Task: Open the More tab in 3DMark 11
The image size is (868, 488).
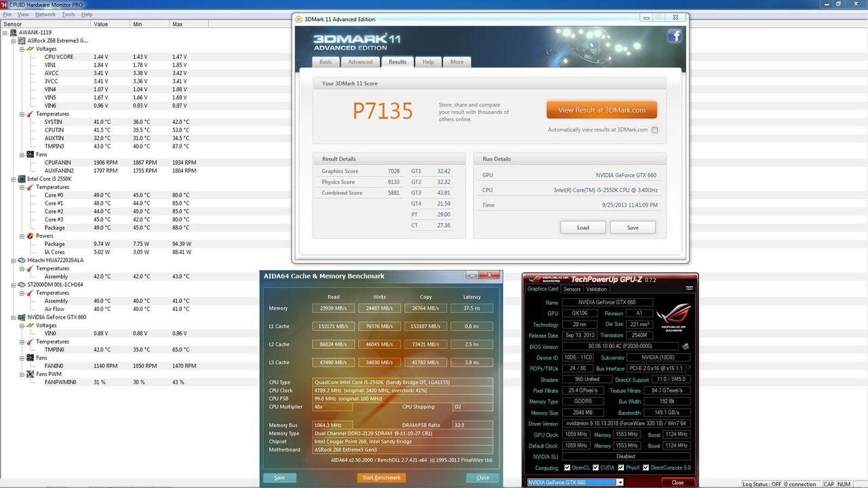Action: 457,62
